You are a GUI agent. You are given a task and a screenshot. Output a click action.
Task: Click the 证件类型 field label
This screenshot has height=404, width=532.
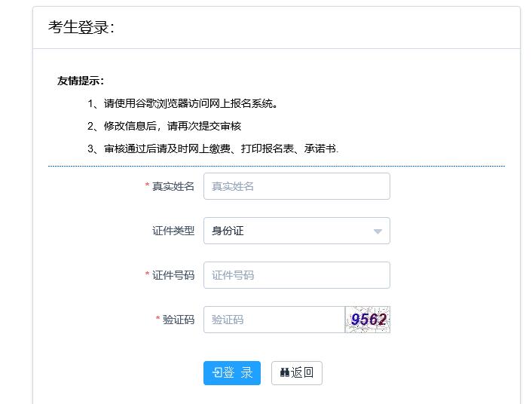tap(173, 231)
